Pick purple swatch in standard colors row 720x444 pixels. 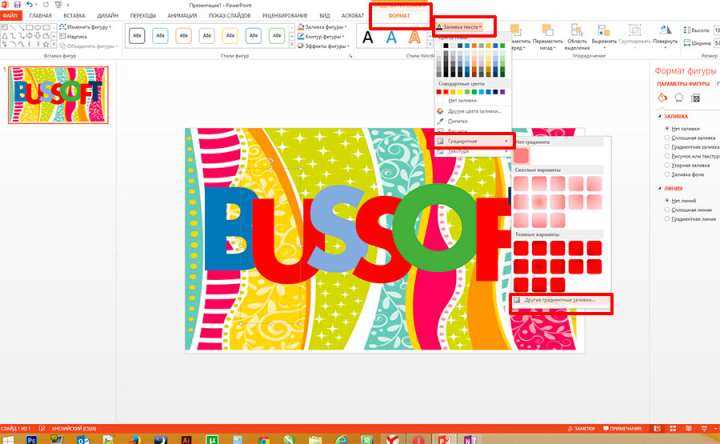[x=502, y=92]
